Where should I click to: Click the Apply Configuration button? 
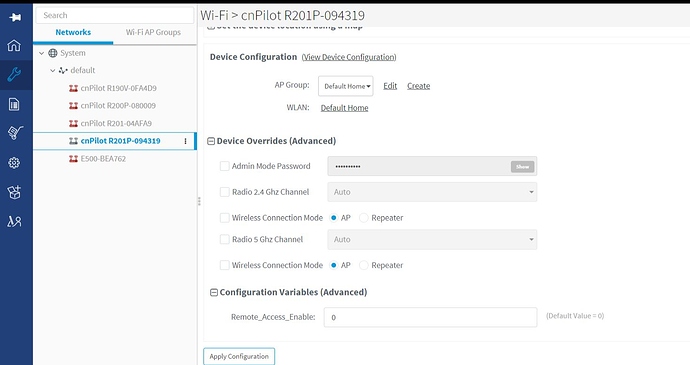[x=239, y=356]
